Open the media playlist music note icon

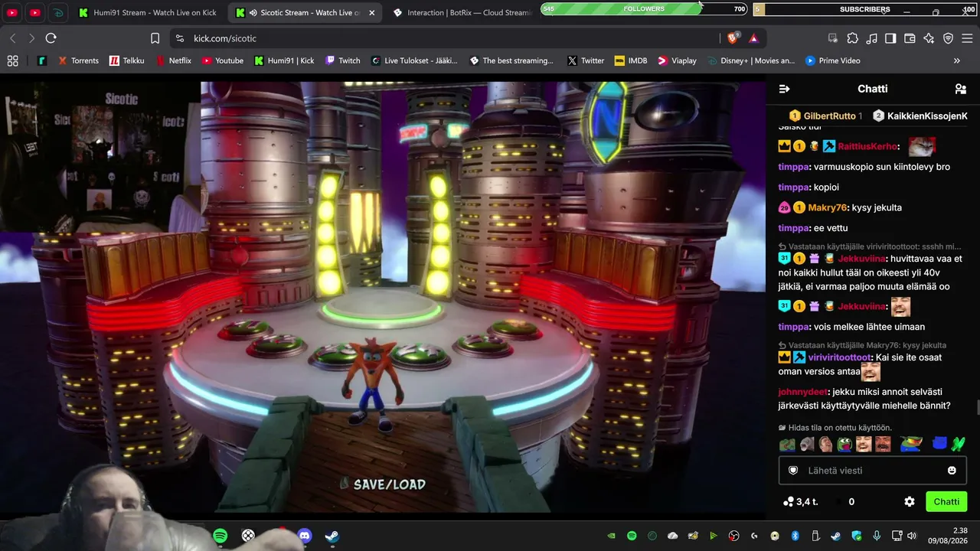point(871,38)
